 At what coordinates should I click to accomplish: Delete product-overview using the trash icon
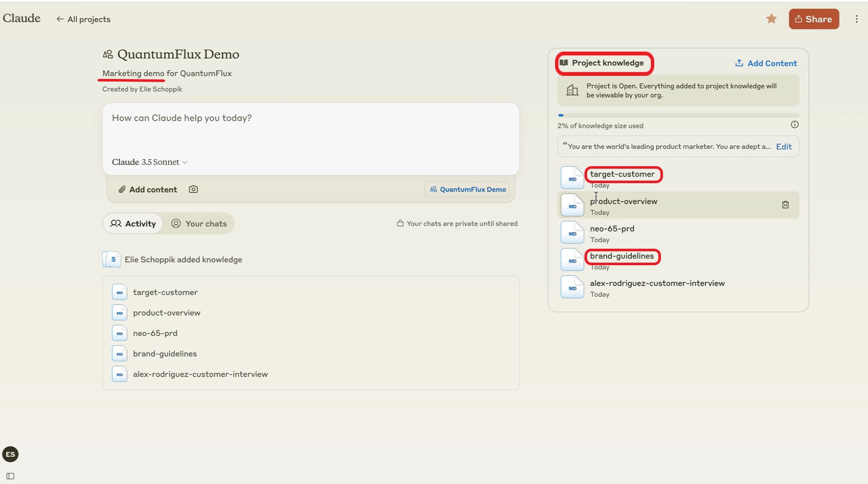click(785, 205)
